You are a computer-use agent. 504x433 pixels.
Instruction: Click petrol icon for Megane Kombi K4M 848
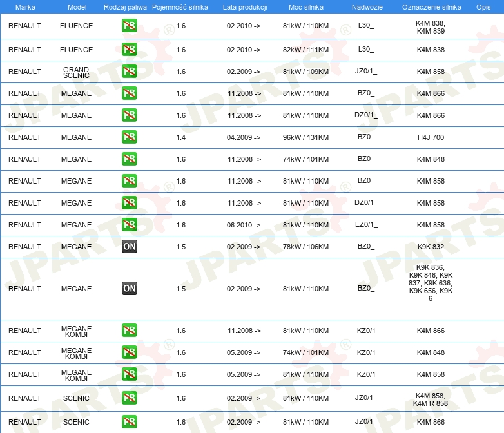click(129, 352)
